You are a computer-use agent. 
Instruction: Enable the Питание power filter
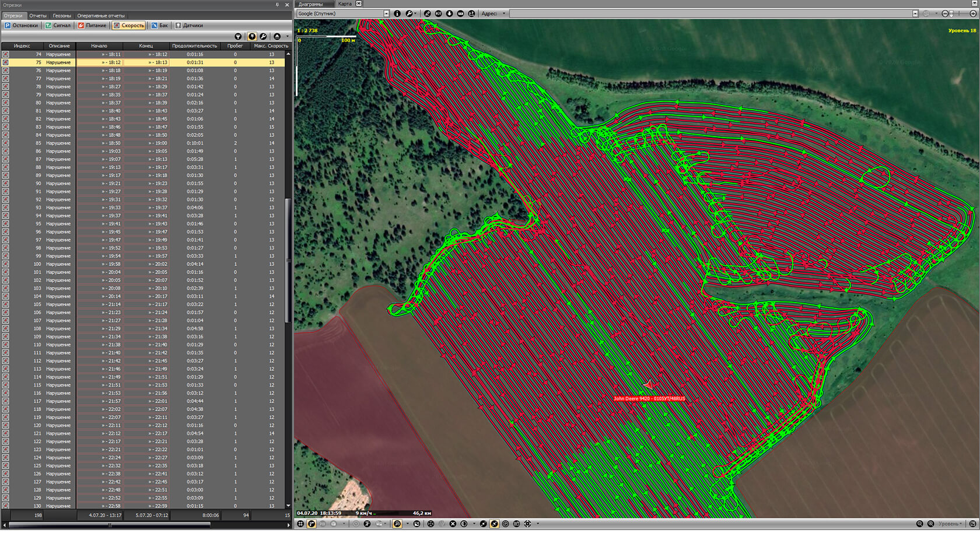(93, 26)
